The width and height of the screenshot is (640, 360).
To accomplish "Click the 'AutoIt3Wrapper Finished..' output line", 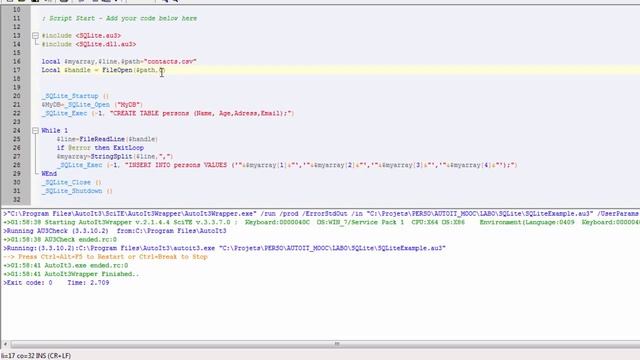I will (x=71, y=274).
